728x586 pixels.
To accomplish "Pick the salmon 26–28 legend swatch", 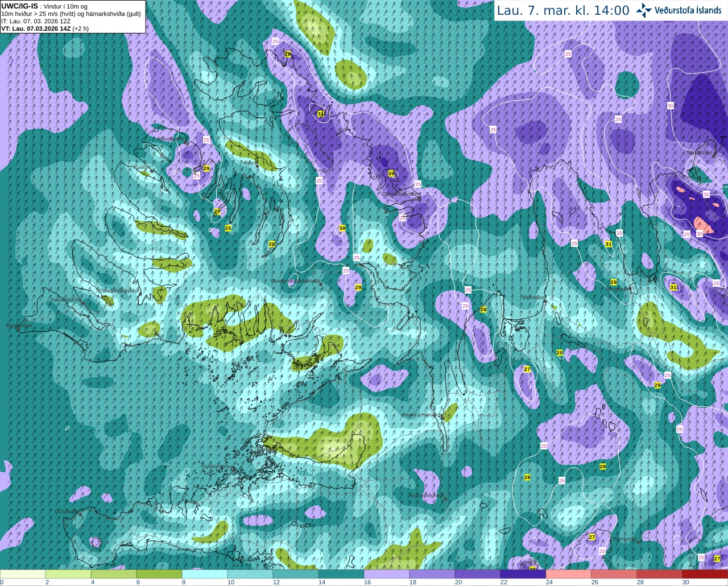I will 614,574.
